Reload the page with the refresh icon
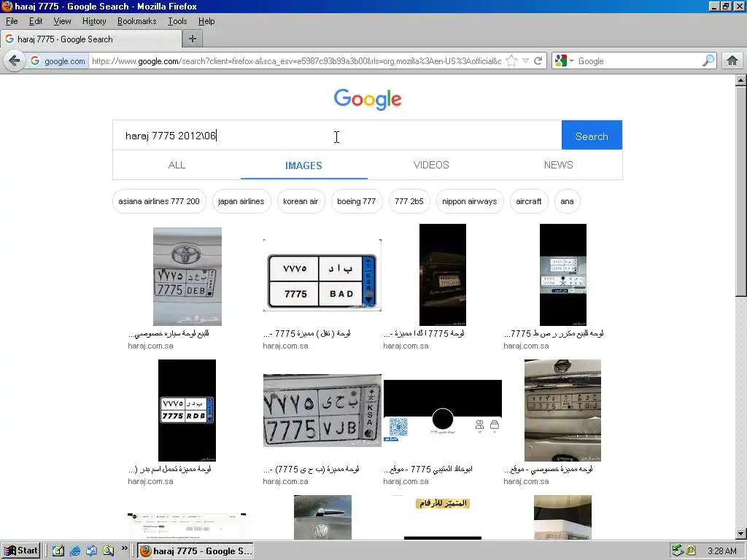This screenshot has height=560, width=747. [x=538, y=61]
